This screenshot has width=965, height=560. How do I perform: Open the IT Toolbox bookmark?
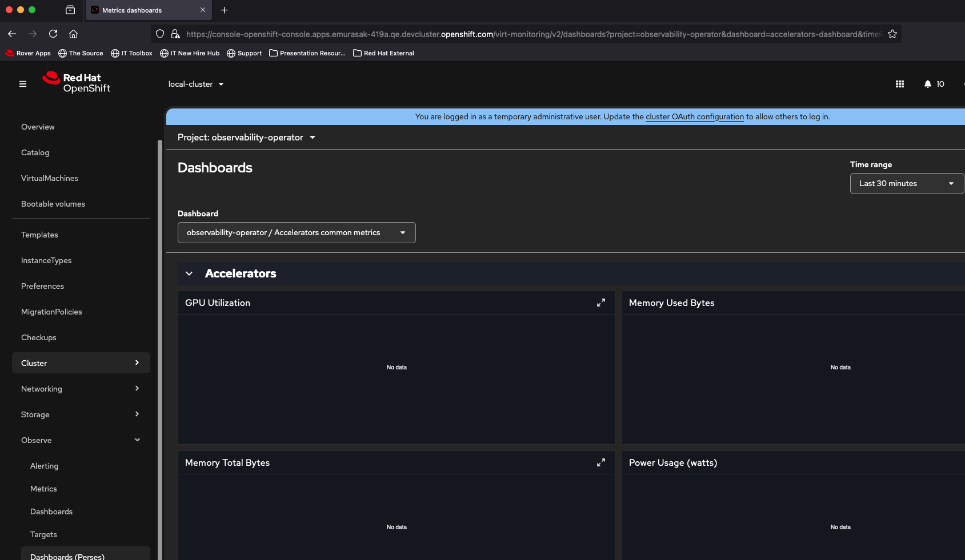coord(131,53)
